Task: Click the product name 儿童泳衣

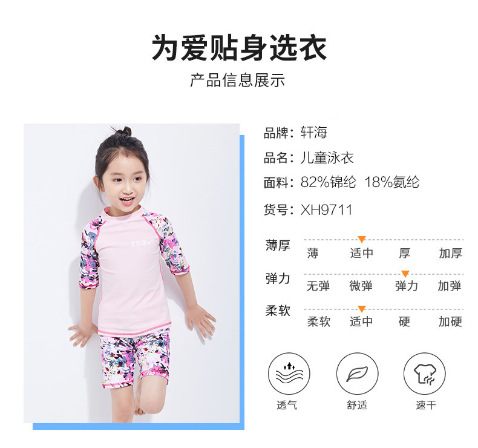Action: coord(327,158)
